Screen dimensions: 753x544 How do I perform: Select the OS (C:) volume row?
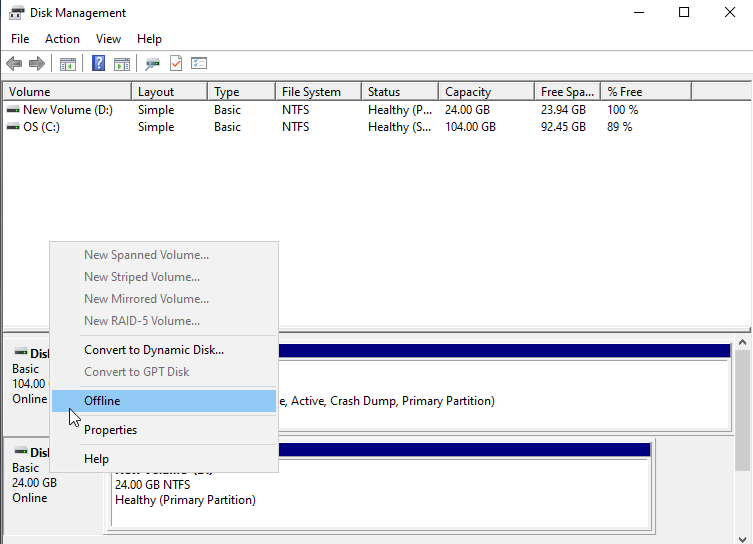(41, 127)
